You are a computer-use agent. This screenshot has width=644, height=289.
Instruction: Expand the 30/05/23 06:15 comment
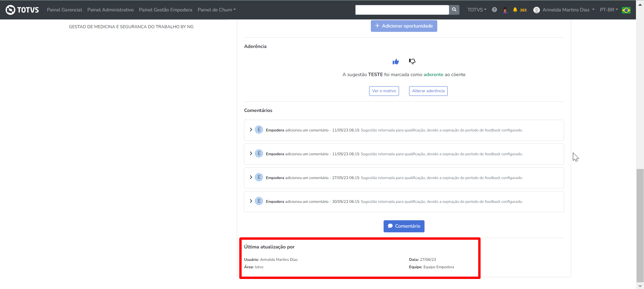click(251, 201)
